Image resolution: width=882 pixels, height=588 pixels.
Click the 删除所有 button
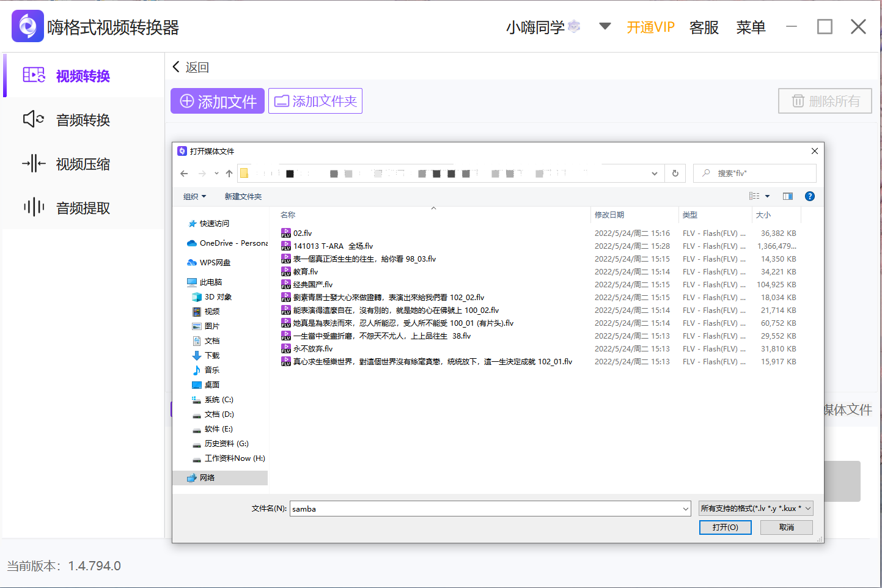click(825, 101)
